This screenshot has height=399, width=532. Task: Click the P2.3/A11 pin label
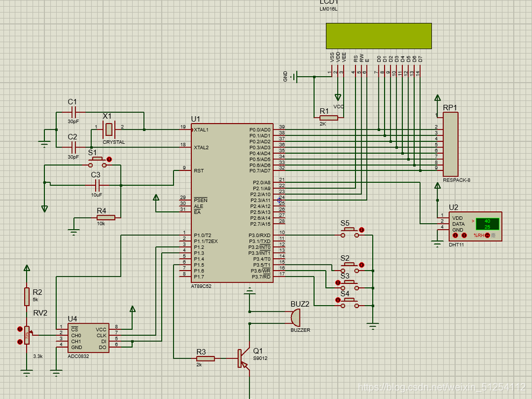(260, 200)
